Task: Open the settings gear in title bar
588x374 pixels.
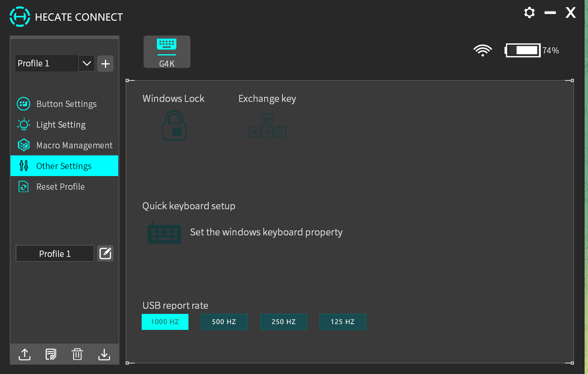Action: (529, 13)
